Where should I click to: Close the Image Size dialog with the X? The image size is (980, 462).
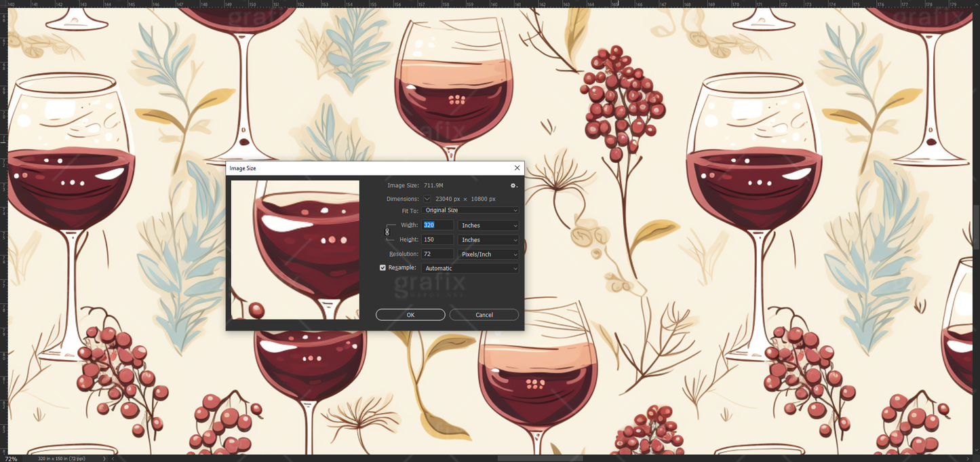pos(517,168)
